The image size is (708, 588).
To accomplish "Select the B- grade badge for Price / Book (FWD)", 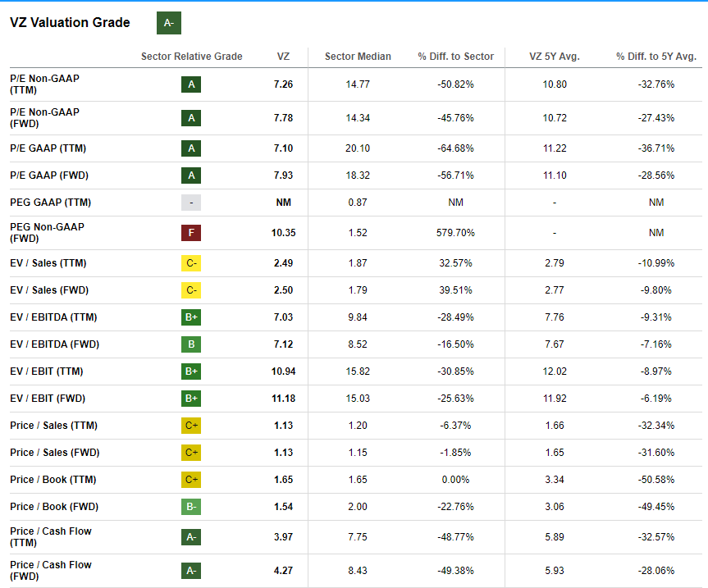I will 190,506.
